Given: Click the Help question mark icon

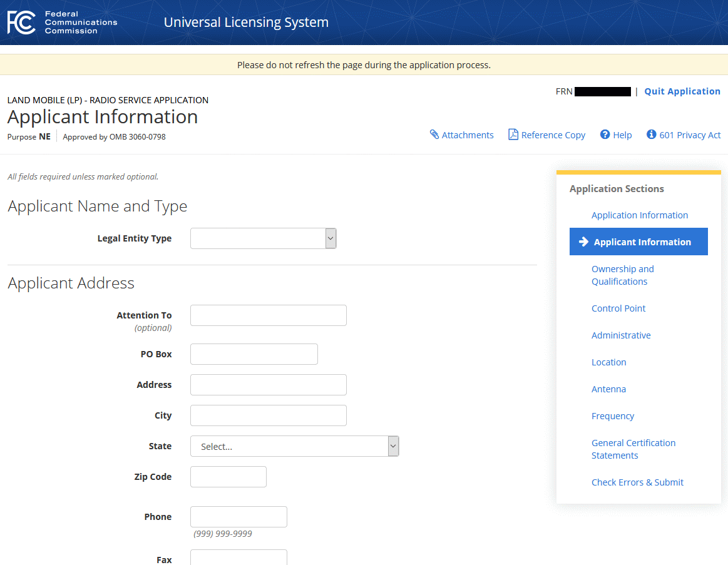Looking at the screenshot, I should pyautogui.click(x=605, y=135).
